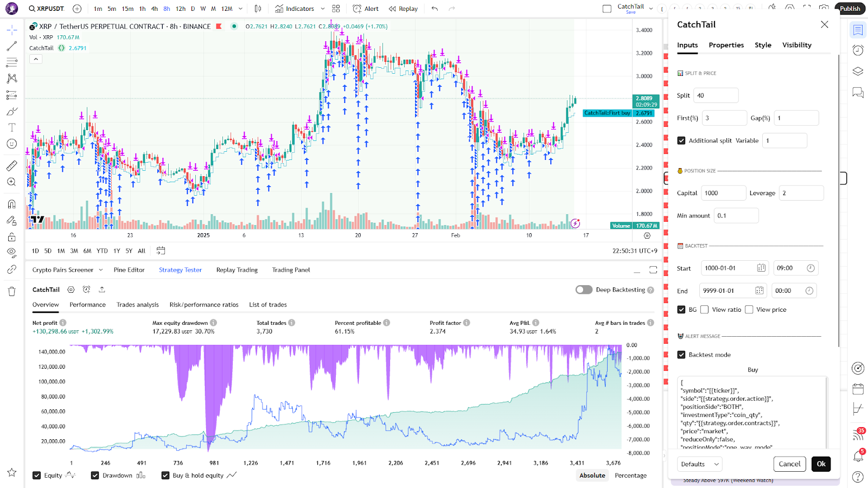
Task: Open the List of trades tab
Action: 267,305
